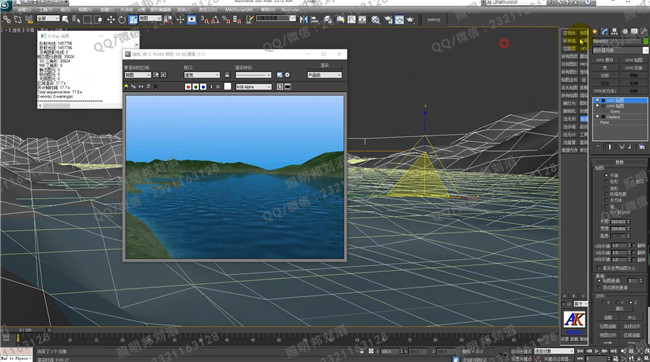Clear the rendered frame window image

coord(155,87)
